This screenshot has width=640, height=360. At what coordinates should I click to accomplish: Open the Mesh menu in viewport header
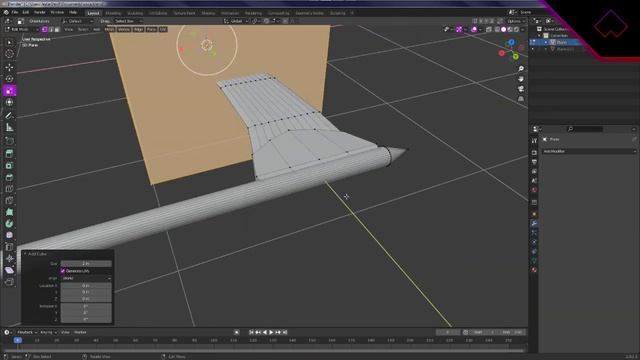coord(109,29)
